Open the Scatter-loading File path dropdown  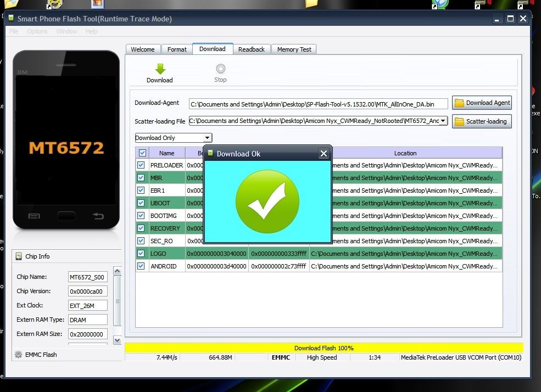click(x=443, y=121)
